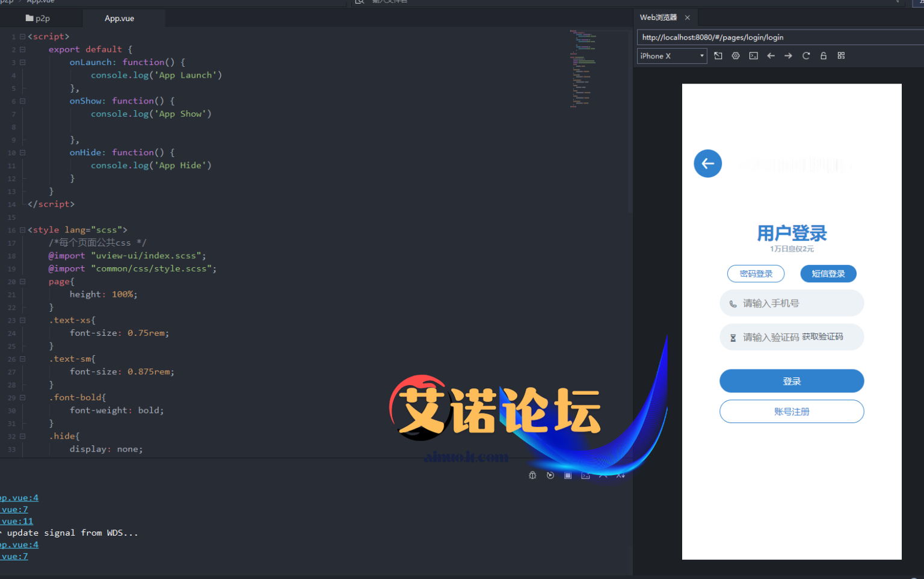Select the iPhone X device dropdown
The width and height of the screenshot is (924, 579).
672,56
